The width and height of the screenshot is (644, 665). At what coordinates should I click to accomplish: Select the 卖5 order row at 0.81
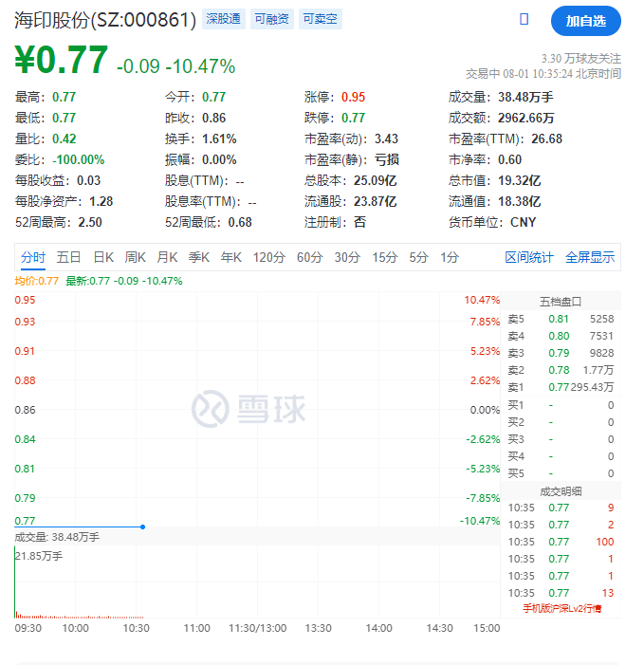pos(561,319)
